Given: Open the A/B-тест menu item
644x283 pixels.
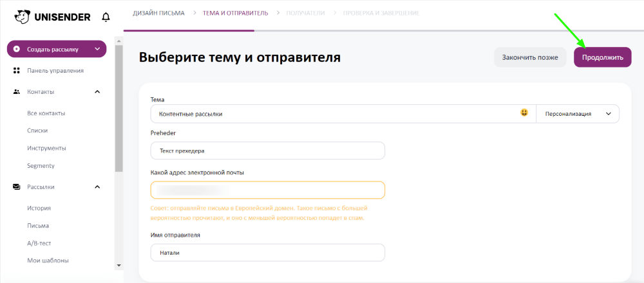Looking at the screenshot, I should 39,243.
